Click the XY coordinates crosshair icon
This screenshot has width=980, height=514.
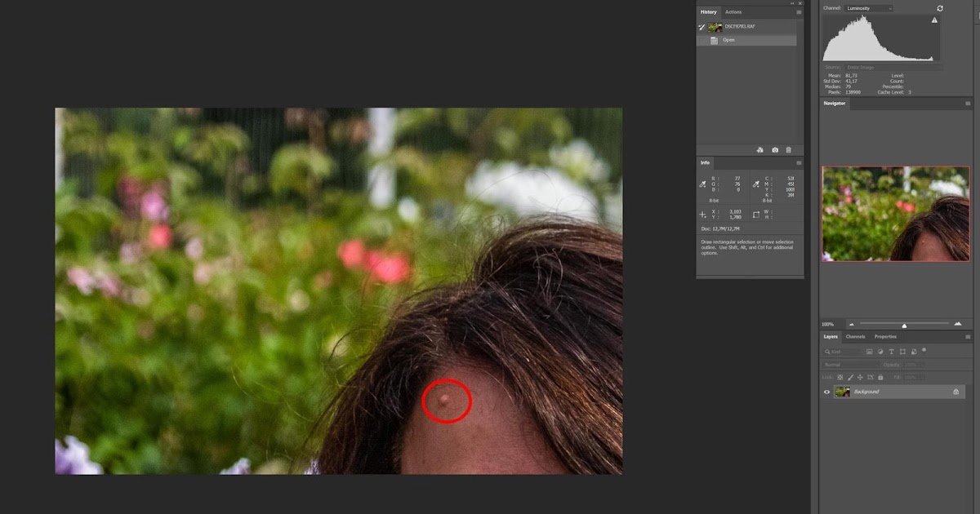tap(702, 215)
